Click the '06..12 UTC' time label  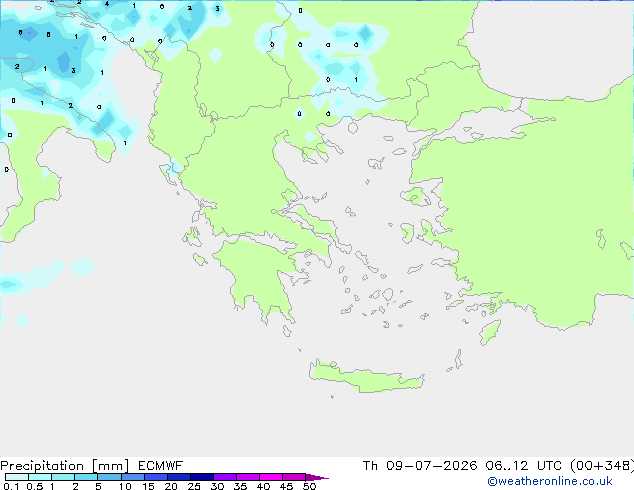pos(526,466)
